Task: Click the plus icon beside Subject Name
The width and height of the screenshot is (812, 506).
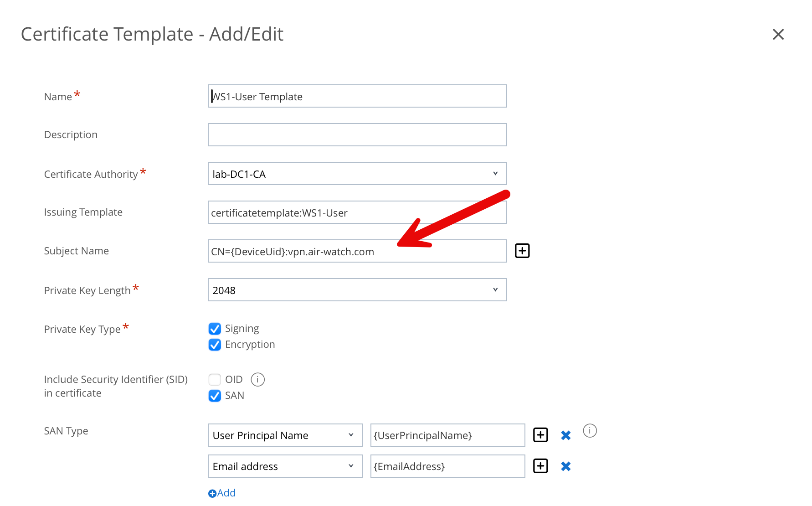Action: coord(522,251)
